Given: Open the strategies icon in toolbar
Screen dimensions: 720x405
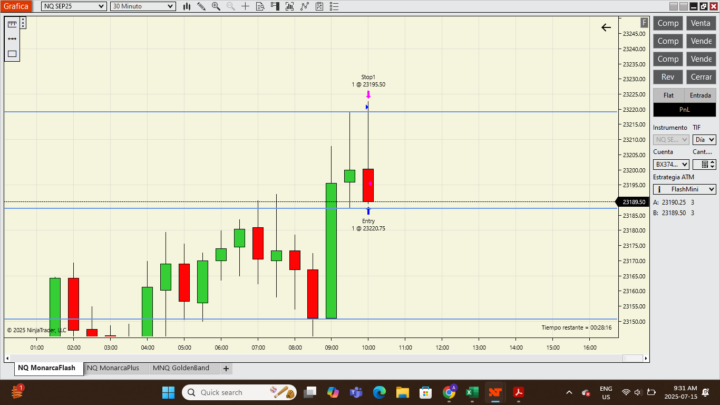Looking at the screenshot, I should point(320,6).
